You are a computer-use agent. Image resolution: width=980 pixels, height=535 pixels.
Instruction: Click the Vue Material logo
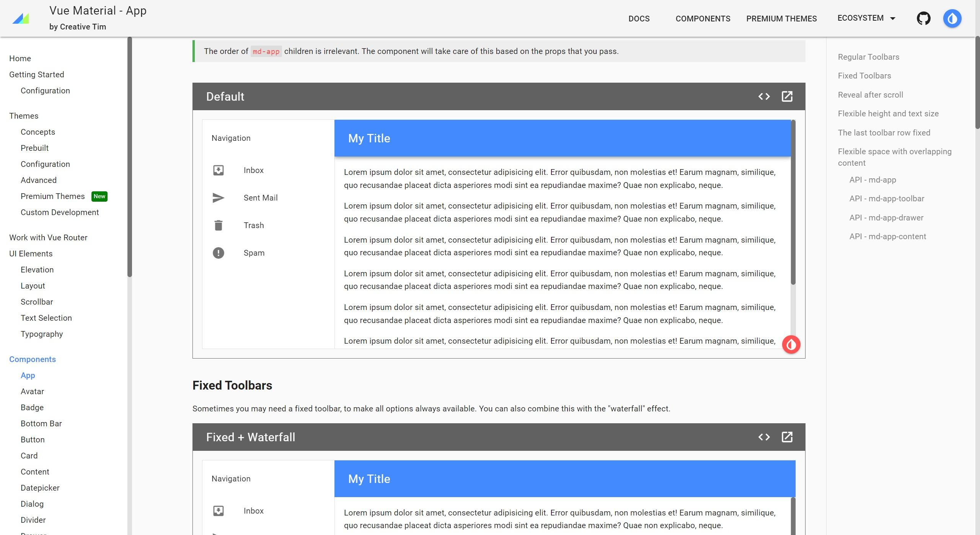coord(21,18)
